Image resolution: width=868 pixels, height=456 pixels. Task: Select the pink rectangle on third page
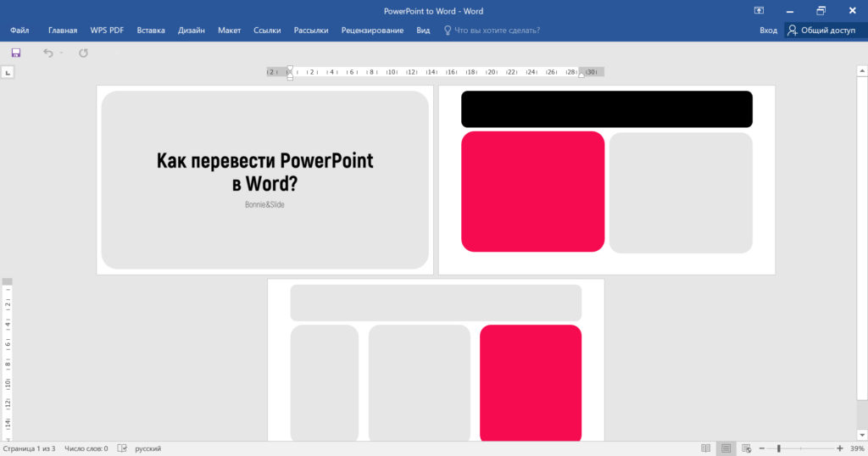point(531,383)
